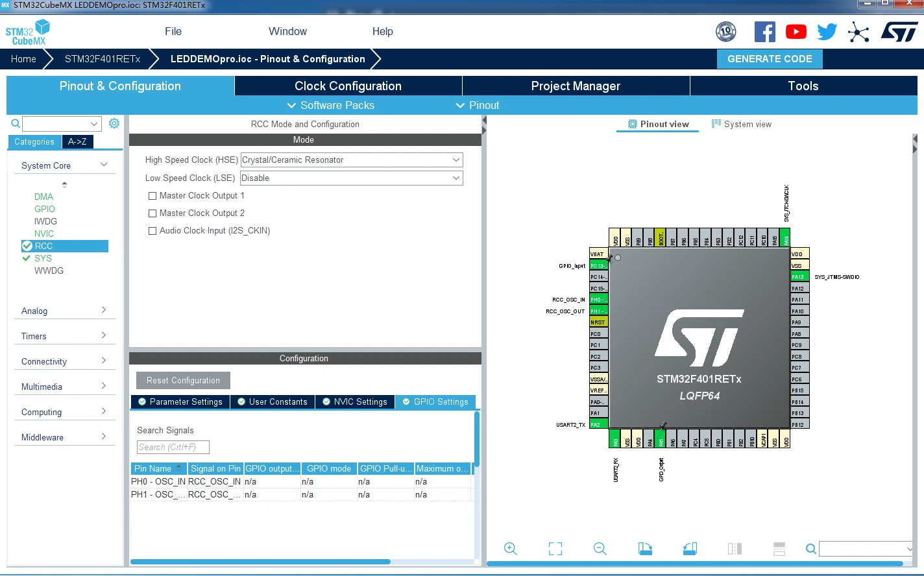The height and width of the screenshot is (576, 924).
Task: Click the Reset Configuration button
Action: point(183,380)
